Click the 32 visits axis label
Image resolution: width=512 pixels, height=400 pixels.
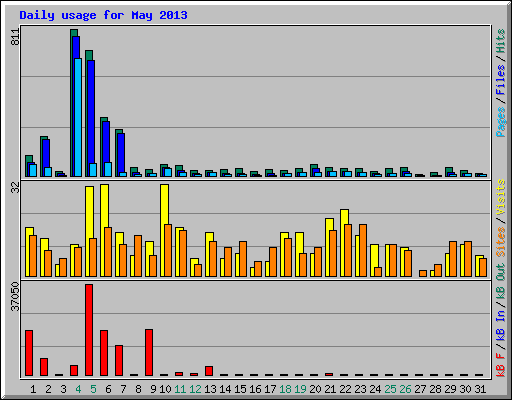(15, 188)
